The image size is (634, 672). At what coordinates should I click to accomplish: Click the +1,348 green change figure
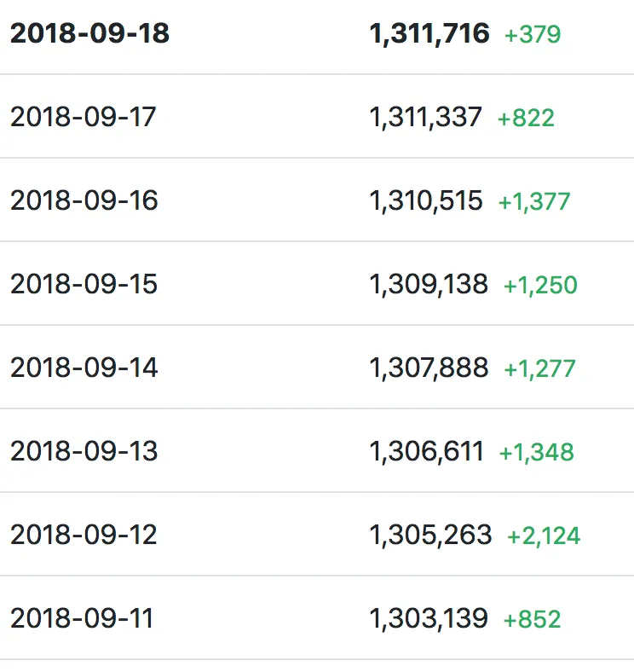537,453
